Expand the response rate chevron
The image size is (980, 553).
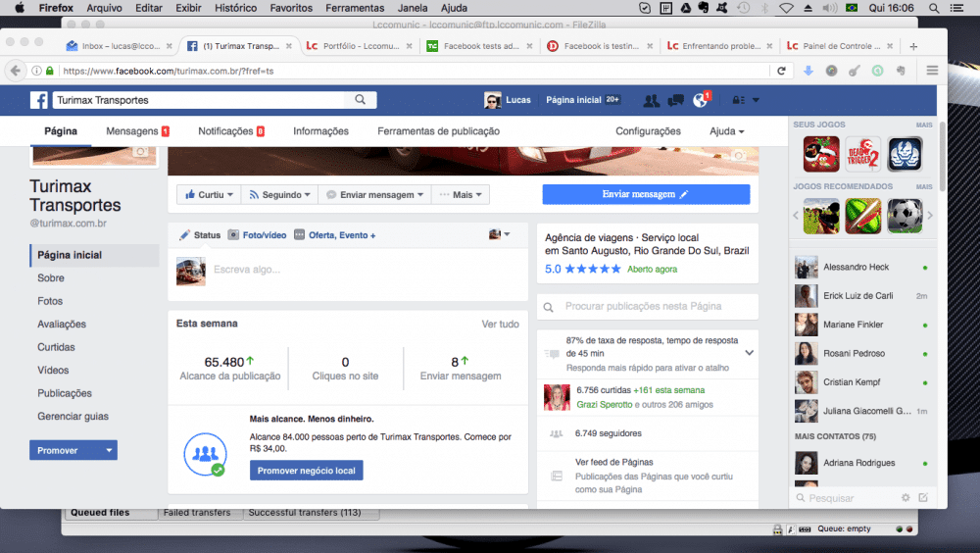[749, 353]
